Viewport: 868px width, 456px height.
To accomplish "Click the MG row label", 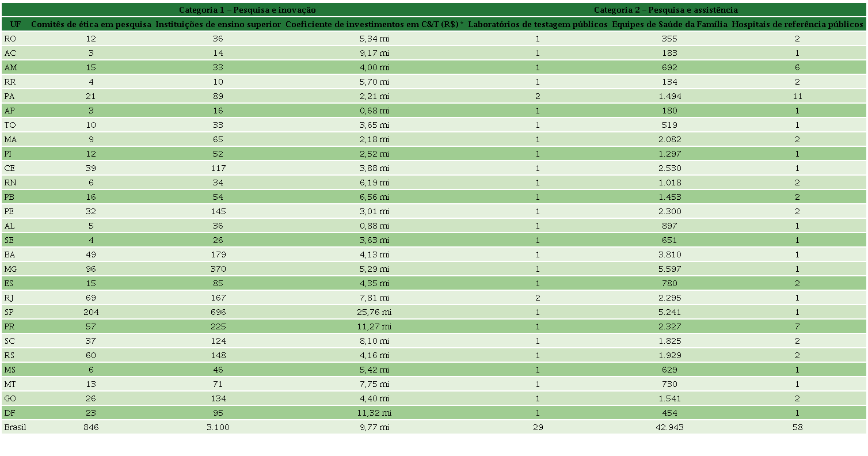I will click(x=10, y=269).
